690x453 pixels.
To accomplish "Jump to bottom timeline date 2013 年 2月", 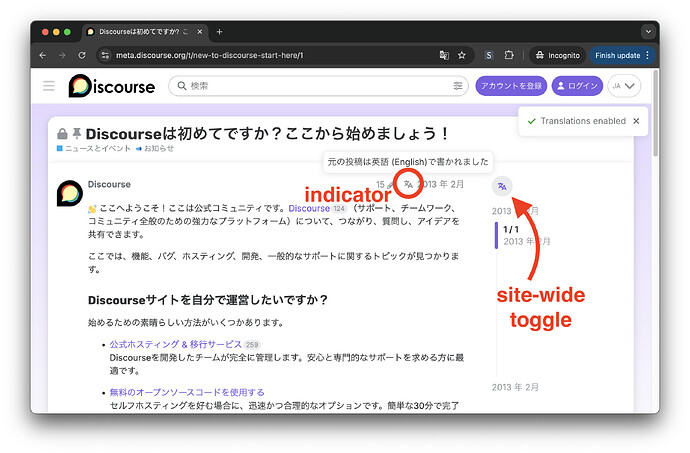I will 515,387.
